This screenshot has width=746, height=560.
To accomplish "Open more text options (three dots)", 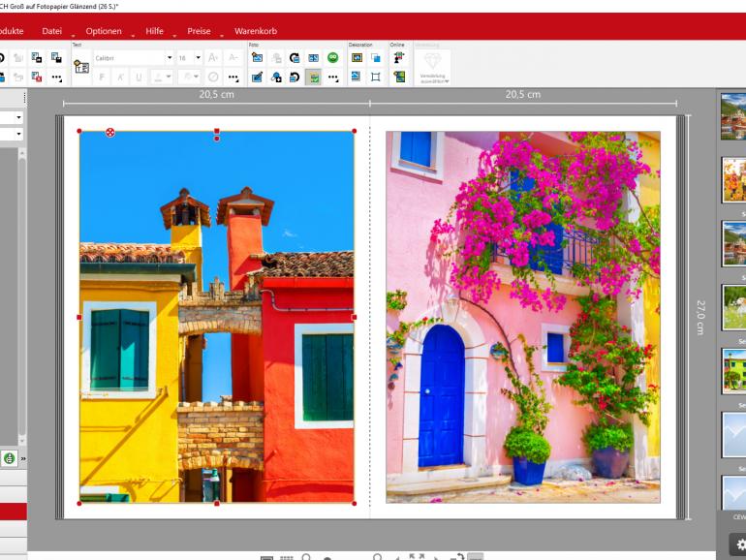I will click(x=233, y=78).
